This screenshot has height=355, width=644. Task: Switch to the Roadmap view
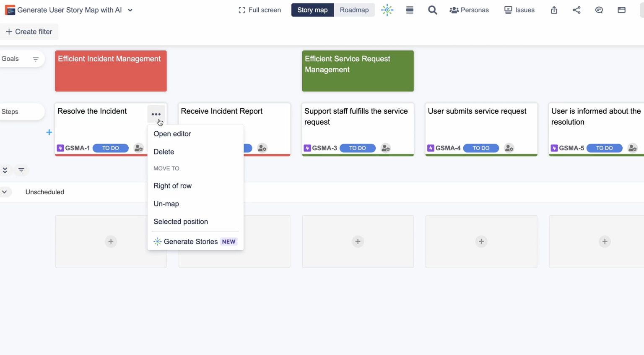tap(354, 10)
